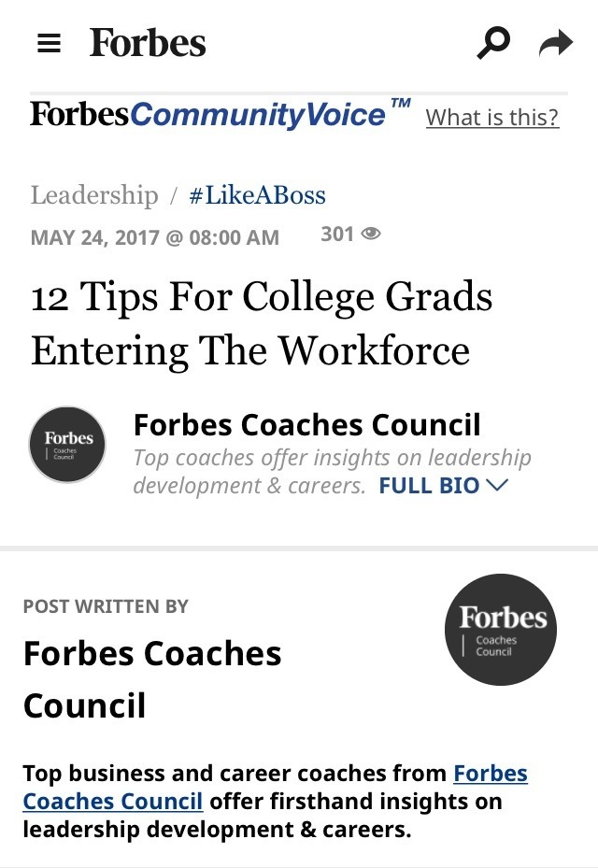The height and width of the screenshot is (868, 598).
Task: Open the hamburger navigation menu
Action: point(49,43)
